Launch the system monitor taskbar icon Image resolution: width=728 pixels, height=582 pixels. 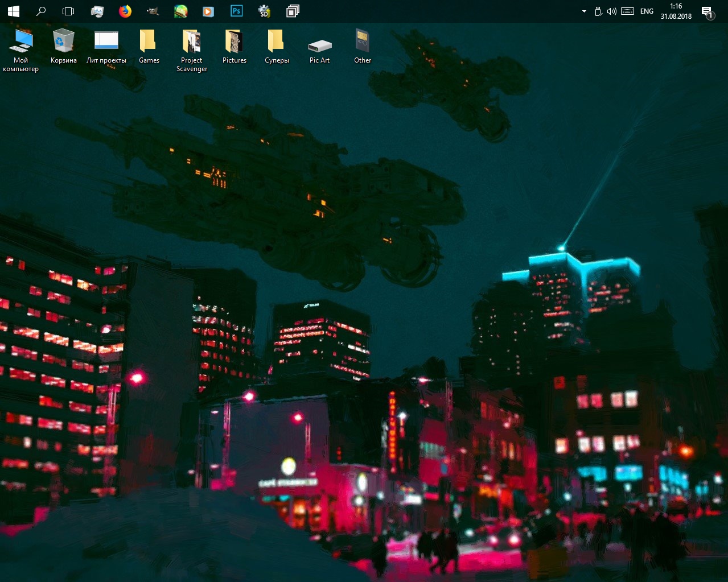point(97,11)
